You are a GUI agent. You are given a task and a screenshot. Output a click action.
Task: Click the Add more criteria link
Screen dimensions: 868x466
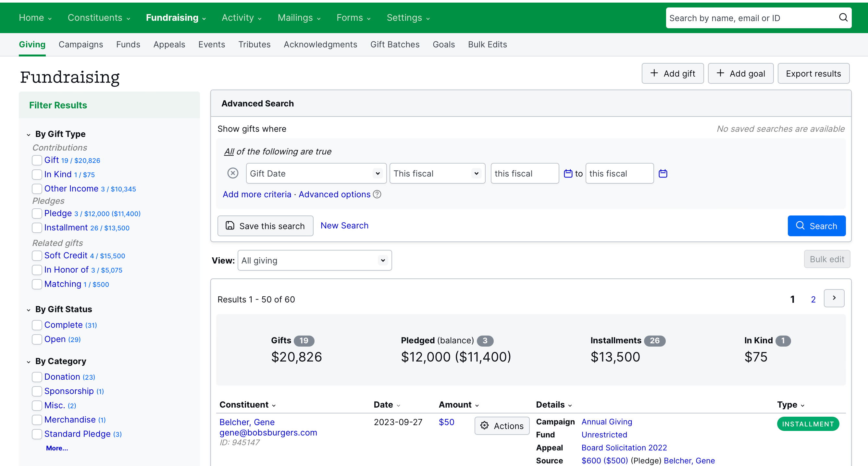(257, 195)
